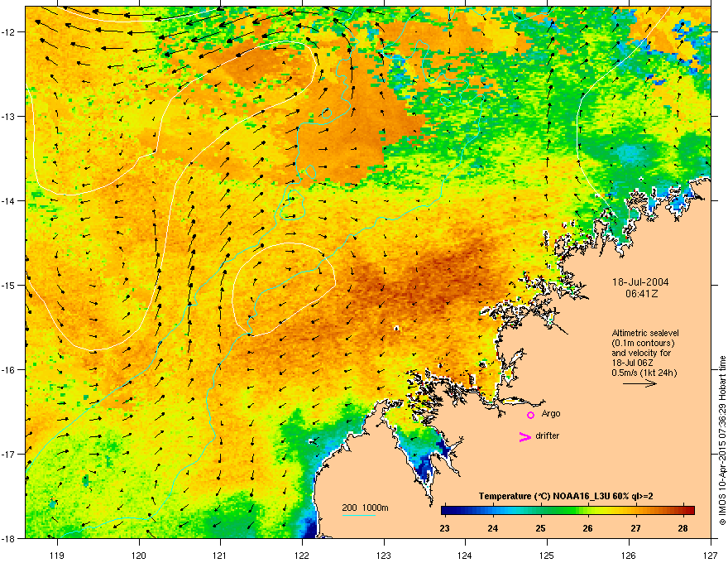The image size is (728, 563).
Task: Click the longitude label 126
Action: pyautogui.click(x=629, y=555)
